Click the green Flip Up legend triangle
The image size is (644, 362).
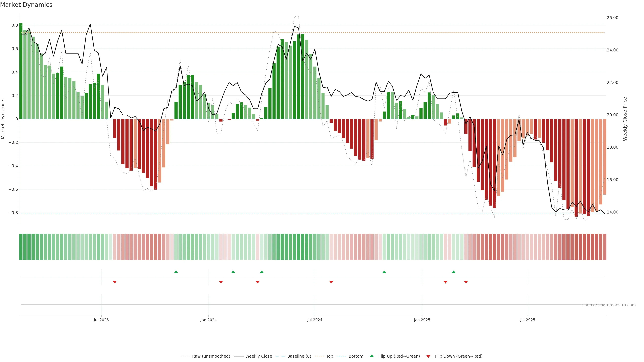(x=372, y=356)
